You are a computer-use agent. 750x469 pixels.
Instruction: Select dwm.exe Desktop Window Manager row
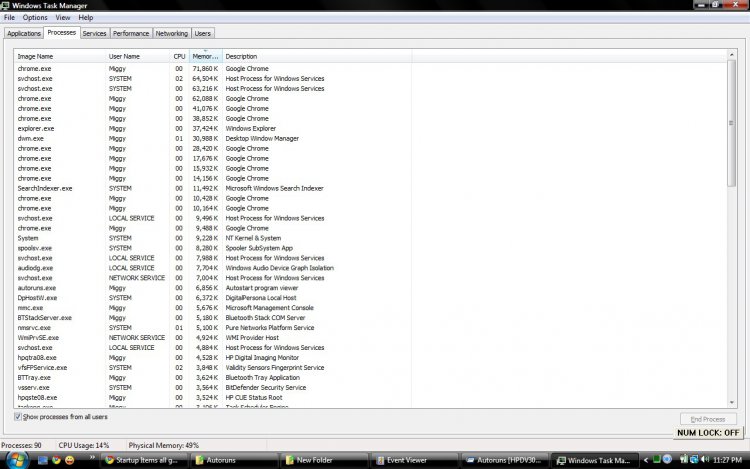pos(213,139)
